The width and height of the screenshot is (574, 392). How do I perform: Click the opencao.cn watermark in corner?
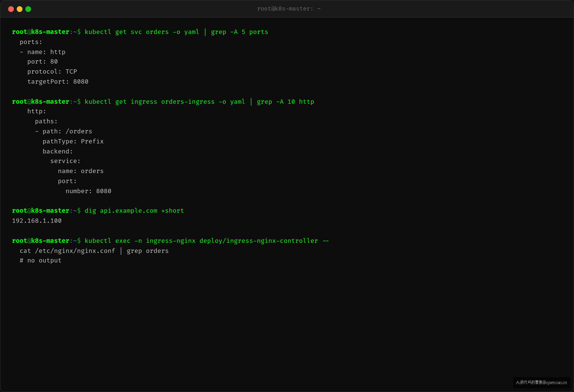click(x=541, y=382)
